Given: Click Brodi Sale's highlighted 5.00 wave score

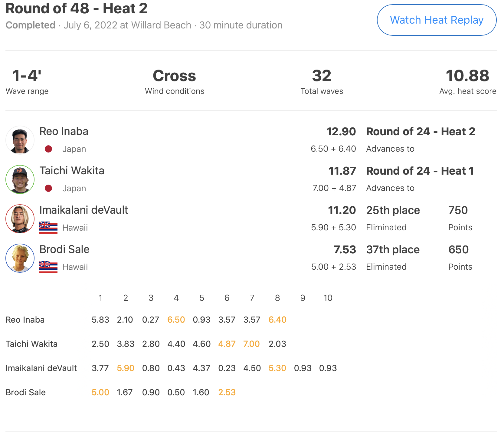Looking at the screenshot, I should [100, 393].
